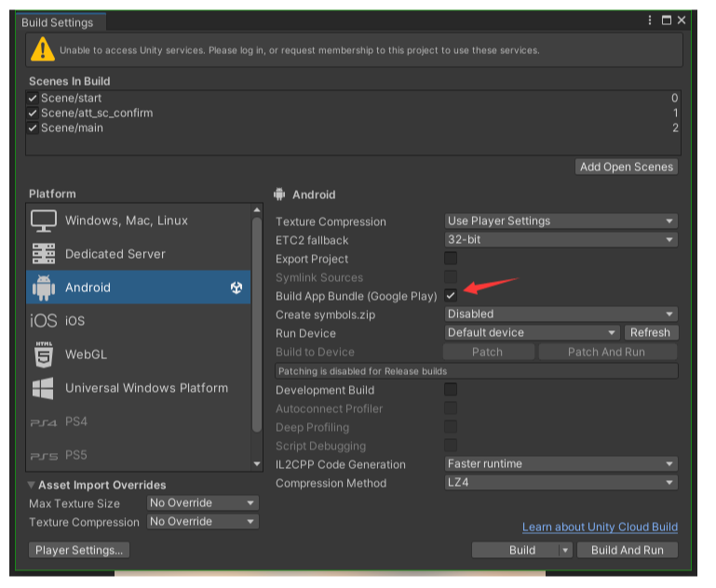This screenshot has height=588, width=716.
Task: Open Player Settings
Action: point(79,551)
